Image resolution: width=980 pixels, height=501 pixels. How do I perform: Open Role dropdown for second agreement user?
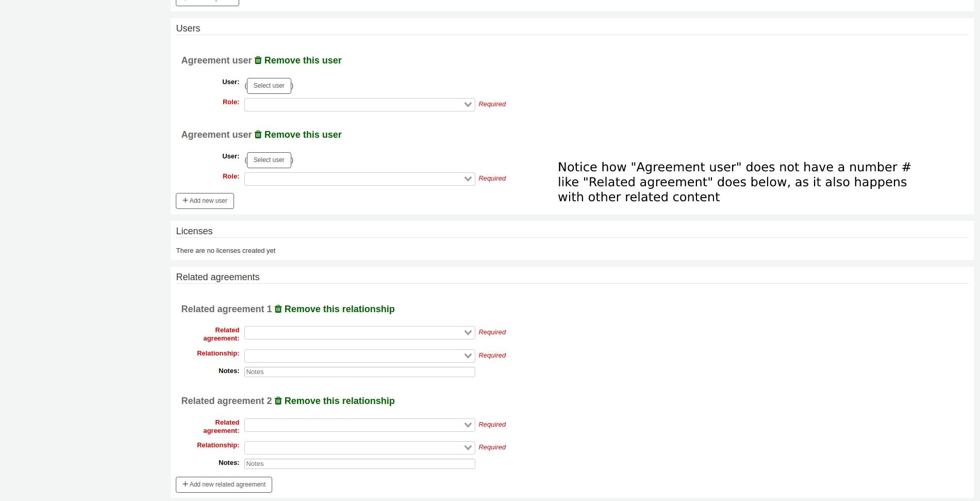pyautogui.click(x=359, y=179)
